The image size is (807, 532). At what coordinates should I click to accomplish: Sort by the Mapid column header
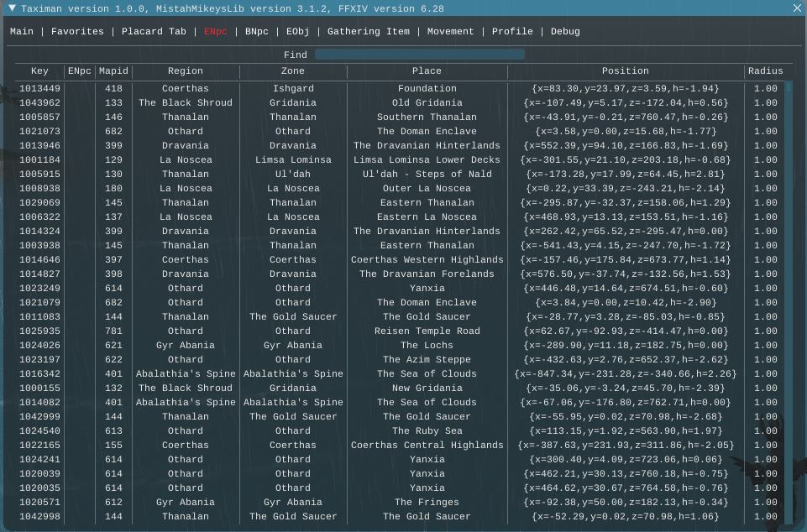coord(113,71)
